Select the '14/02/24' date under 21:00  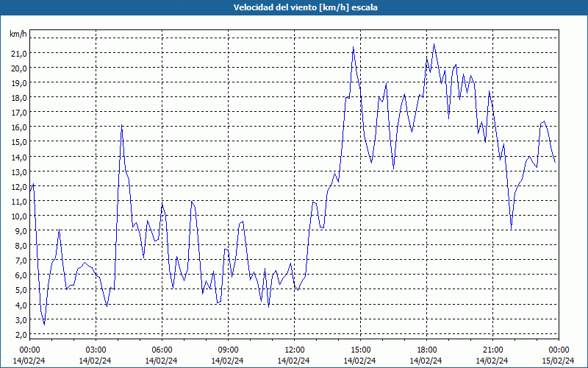click(x=492, y=361)
